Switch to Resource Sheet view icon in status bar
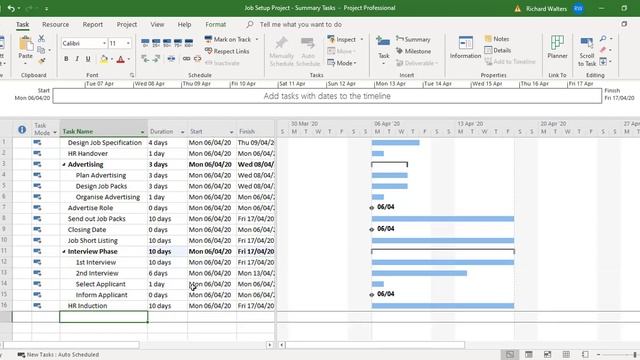The image size is (640, 360). tap(566, 354)
